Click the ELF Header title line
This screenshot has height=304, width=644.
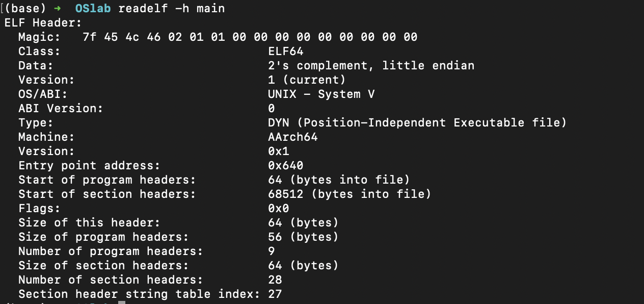43,23
